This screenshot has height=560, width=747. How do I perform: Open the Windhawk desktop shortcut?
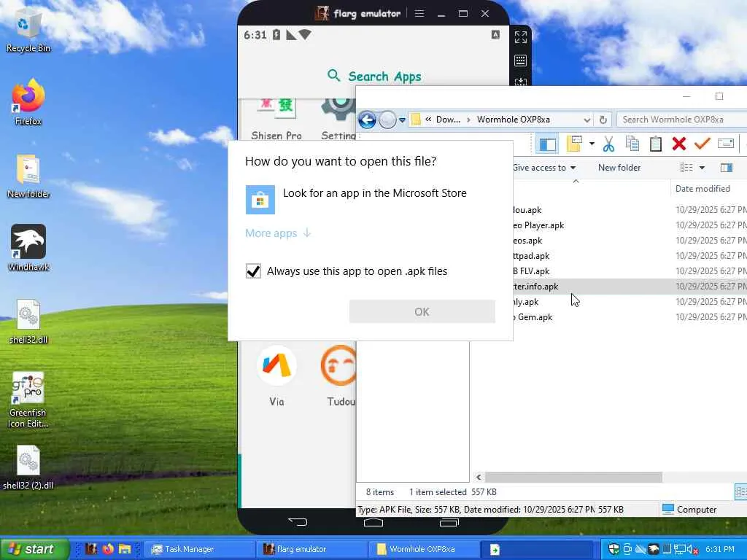28,248
